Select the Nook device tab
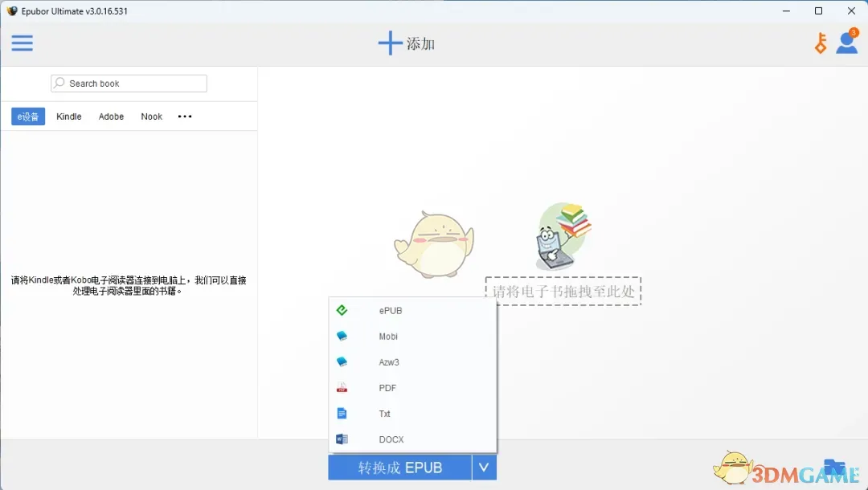 coord(151,116)
